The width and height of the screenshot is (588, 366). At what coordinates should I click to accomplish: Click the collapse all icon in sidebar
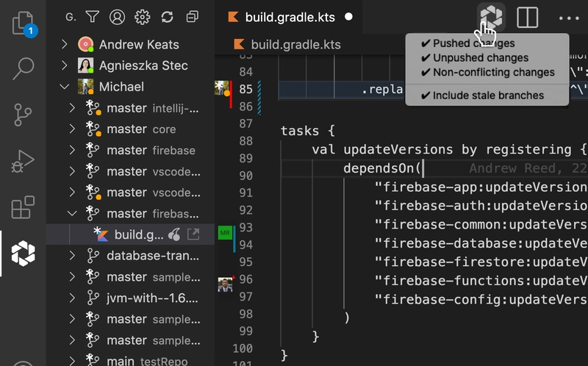point(193,16)
